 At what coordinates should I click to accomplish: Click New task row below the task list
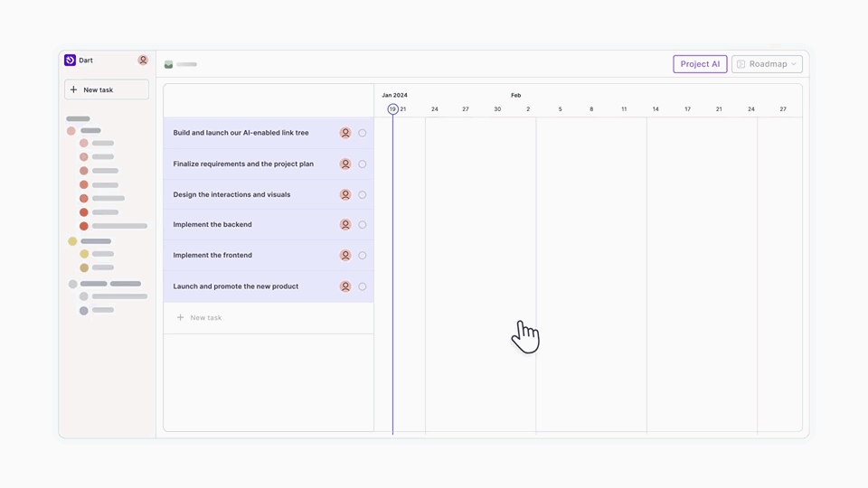point(269,317)
